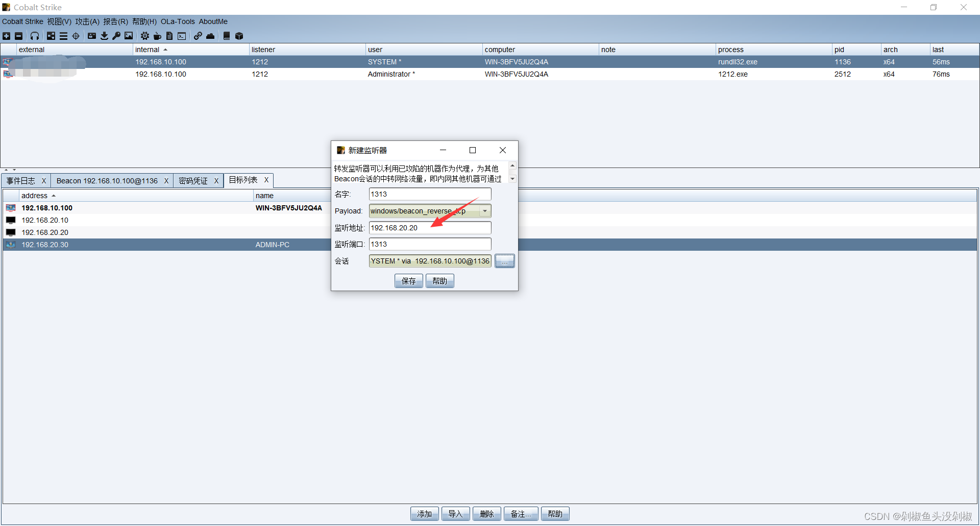Open credentials via the ID card icon
Image resolution: width=980 pixels, height=526 pixels.
[92, 36]
